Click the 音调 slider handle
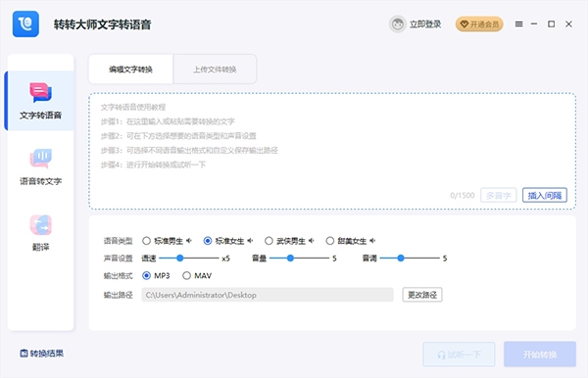 [x=401, y=258]
